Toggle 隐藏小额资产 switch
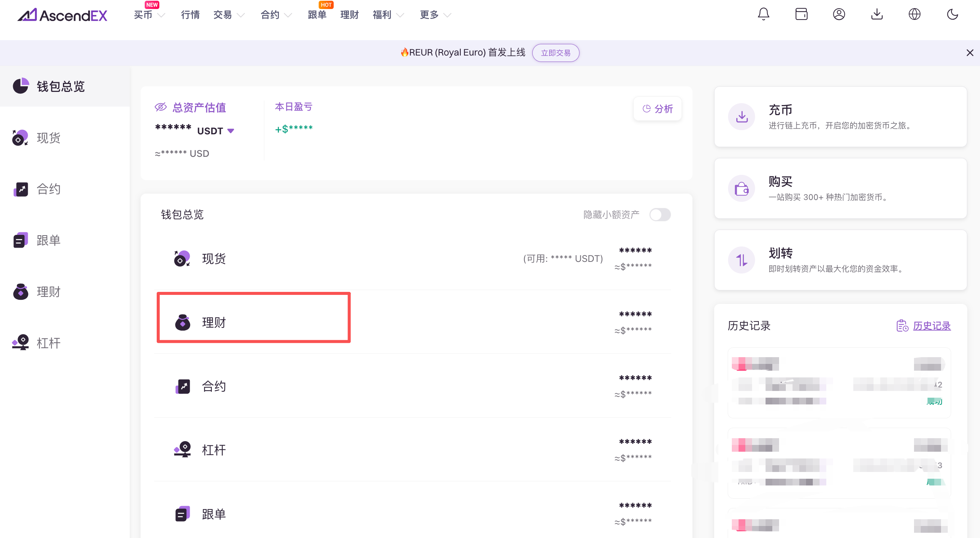 point(660,215)
